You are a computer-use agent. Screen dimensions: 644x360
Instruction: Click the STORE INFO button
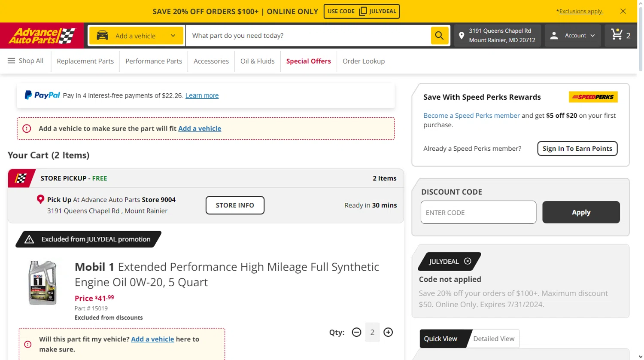[x=235, y=205]
